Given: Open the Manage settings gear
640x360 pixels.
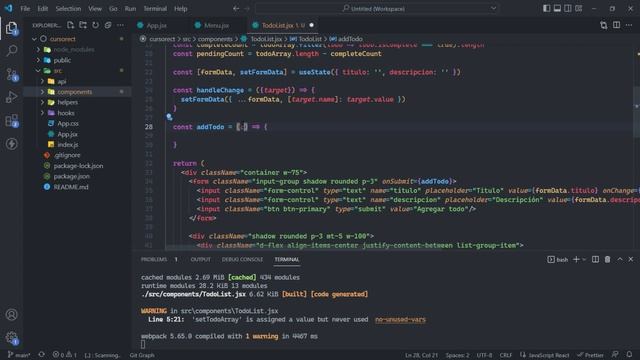Looking at the screenshot, I should tap(11, 338).
